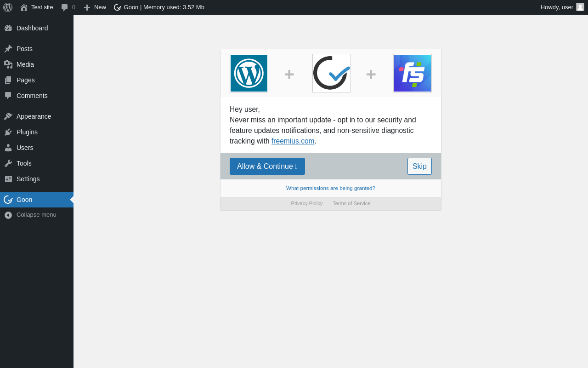Click the Goon plugin checkmark logo
This screenshot has height=368, width=588.
pyautogui.click(x=332, y=73)
